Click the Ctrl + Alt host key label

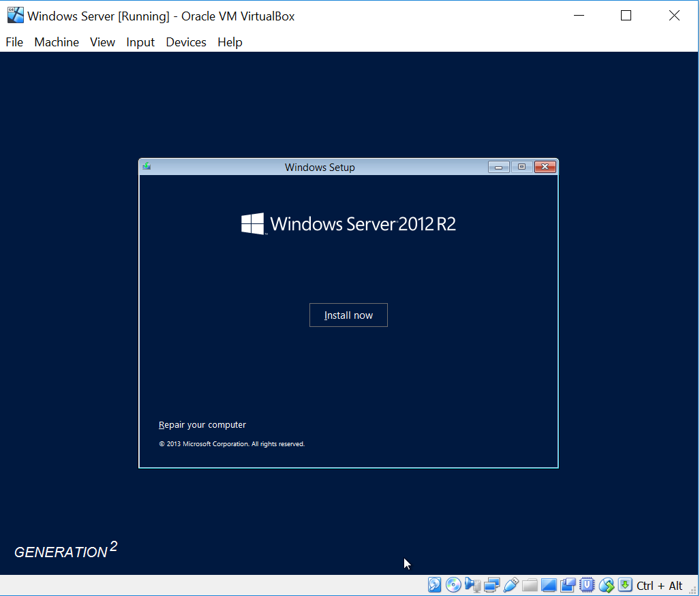click(659, 585)
